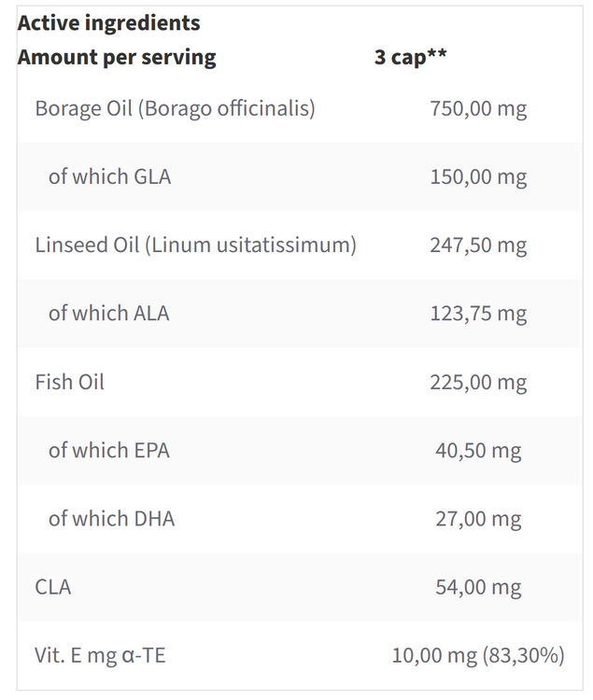Click the "of which GLA" row label

click(x=109, y=176)
